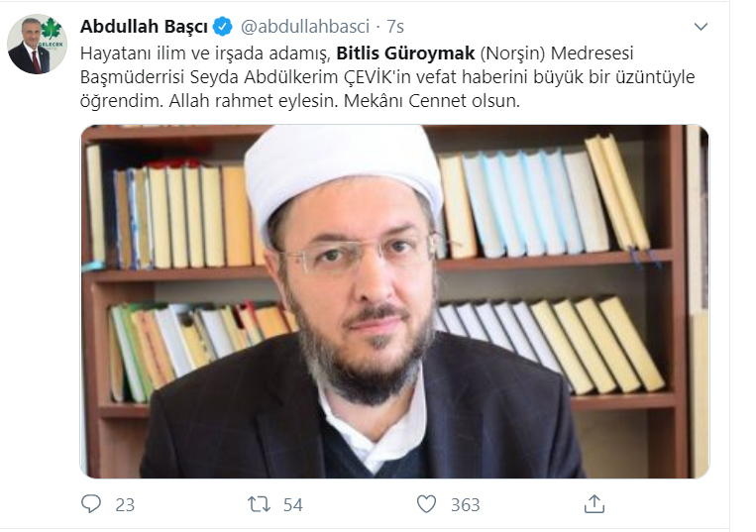Open the Abdullah Başcı display name
756x532 pixels.
coord(144,27)
